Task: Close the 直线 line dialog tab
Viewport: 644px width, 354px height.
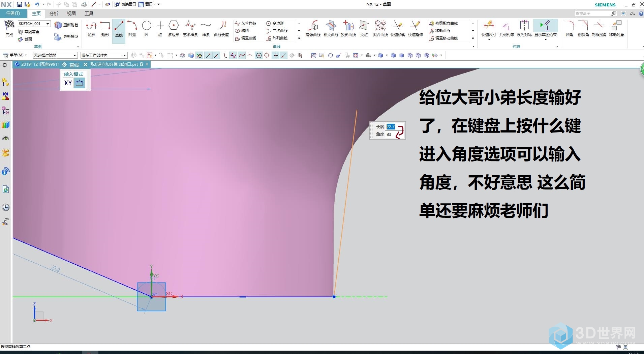Action: point(85,64)
